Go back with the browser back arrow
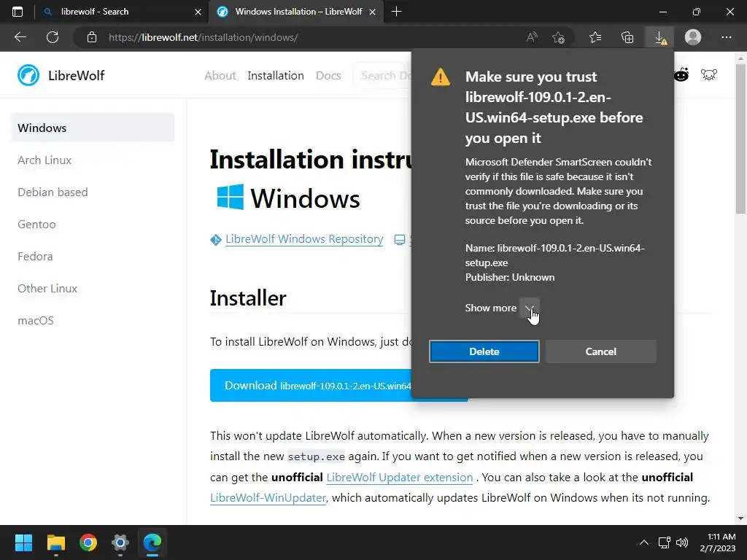747x560 pixels. pos(20,37)
